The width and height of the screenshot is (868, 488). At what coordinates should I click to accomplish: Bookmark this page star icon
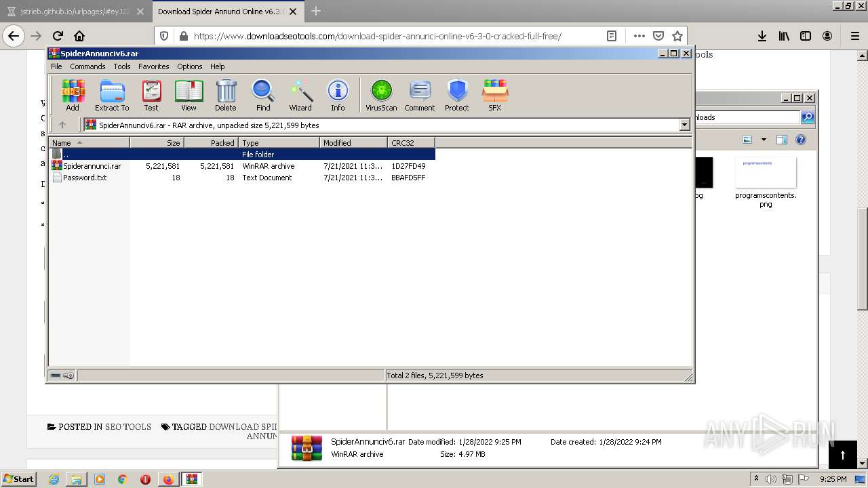coord(677,36)
